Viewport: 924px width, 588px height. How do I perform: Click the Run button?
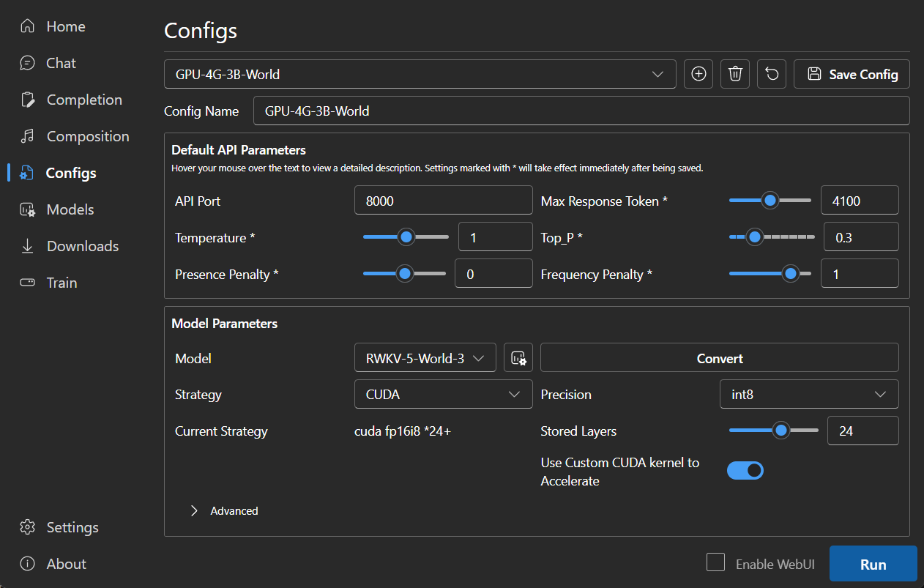tap(873, 564)
